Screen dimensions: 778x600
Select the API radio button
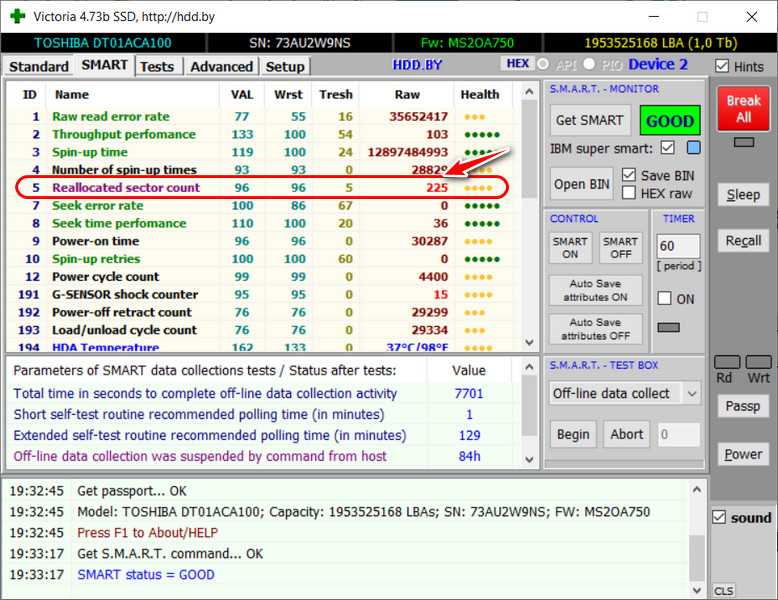tap(543, 64)
